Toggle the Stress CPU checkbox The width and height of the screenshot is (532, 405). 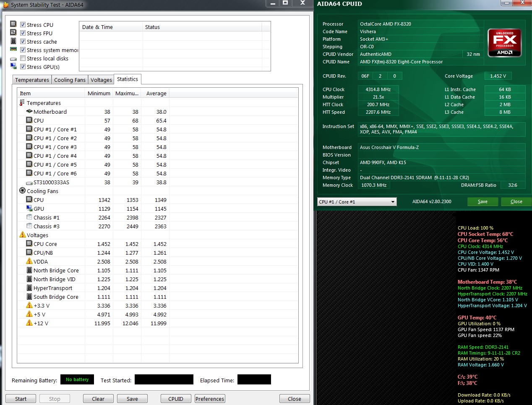point(23,25)
